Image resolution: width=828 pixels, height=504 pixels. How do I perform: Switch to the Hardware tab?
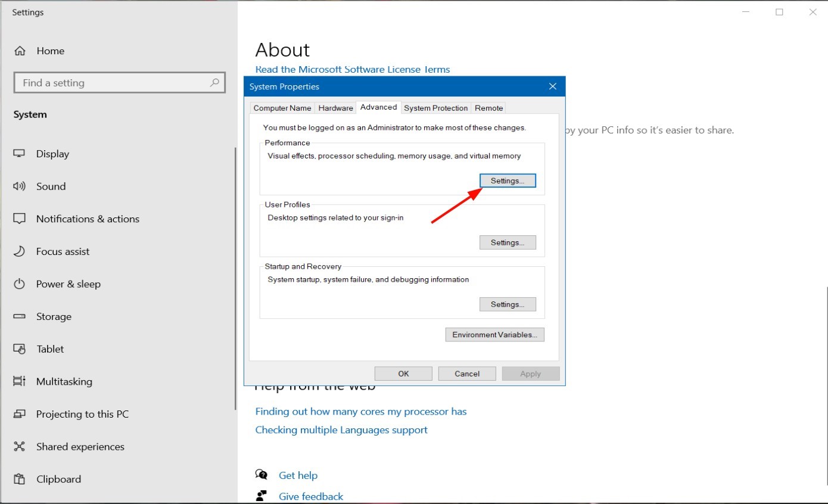[x=335, y=108]
